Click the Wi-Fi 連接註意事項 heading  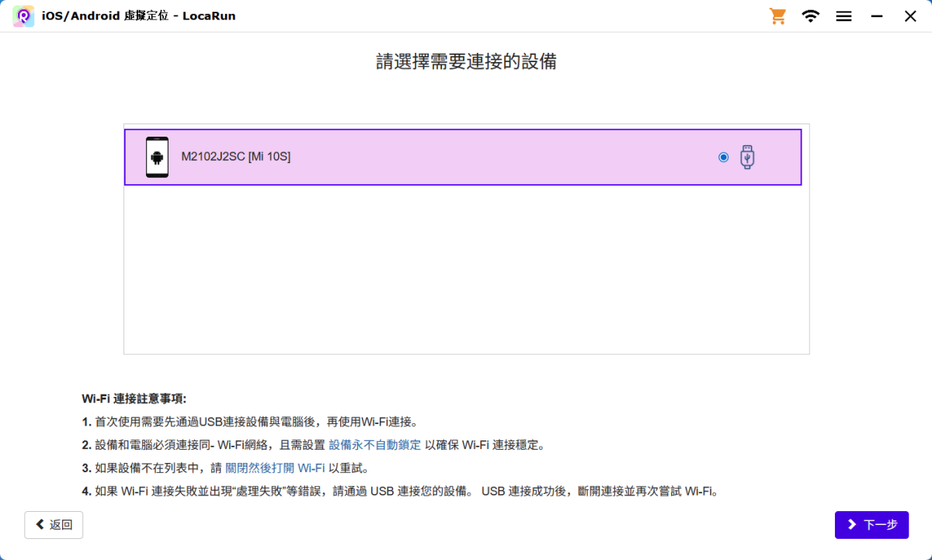[134, 398]
